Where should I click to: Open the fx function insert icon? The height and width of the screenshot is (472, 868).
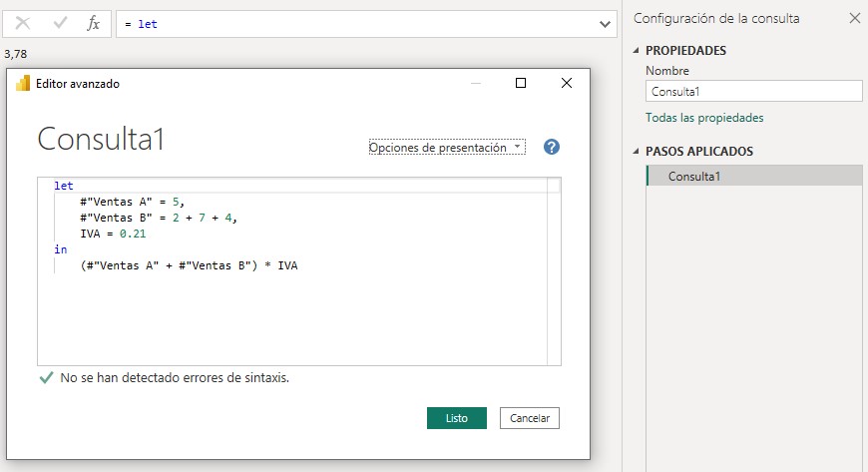94,23
